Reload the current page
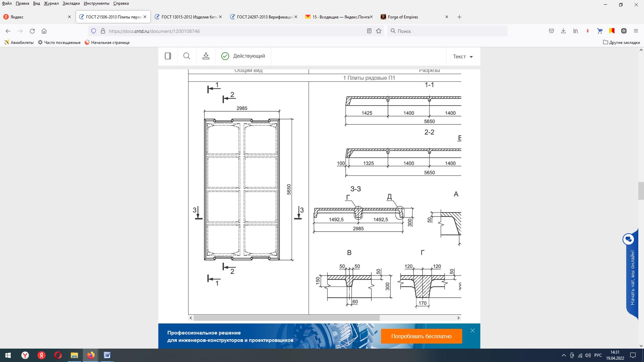Screen dimensions: 644x362 pyautogui.click(x=32, y=31)
